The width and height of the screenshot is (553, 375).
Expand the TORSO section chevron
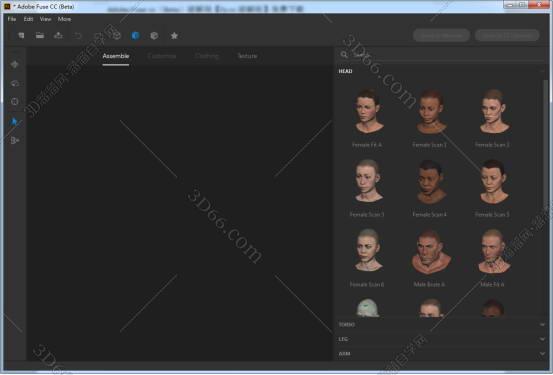point(542,324)
